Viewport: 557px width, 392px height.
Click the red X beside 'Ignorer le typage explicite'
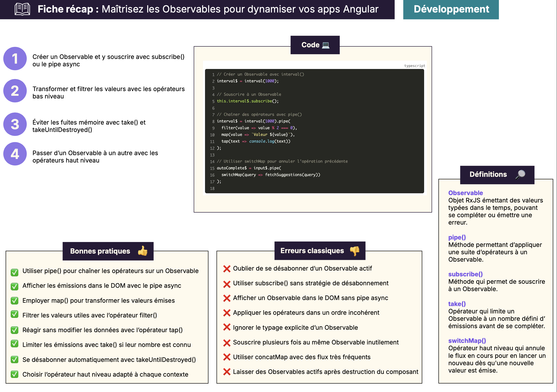click(x=227, y=327)
